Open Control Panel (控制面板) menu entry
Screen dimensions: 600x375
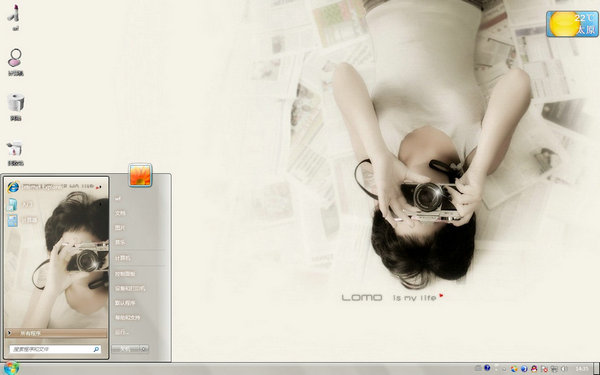125,274
